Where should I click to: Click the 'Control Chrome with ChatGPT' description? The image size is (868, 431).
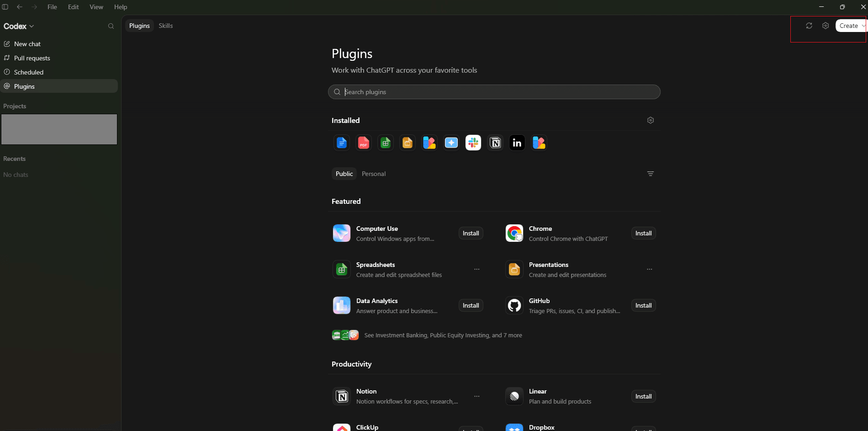click(568, 239)
